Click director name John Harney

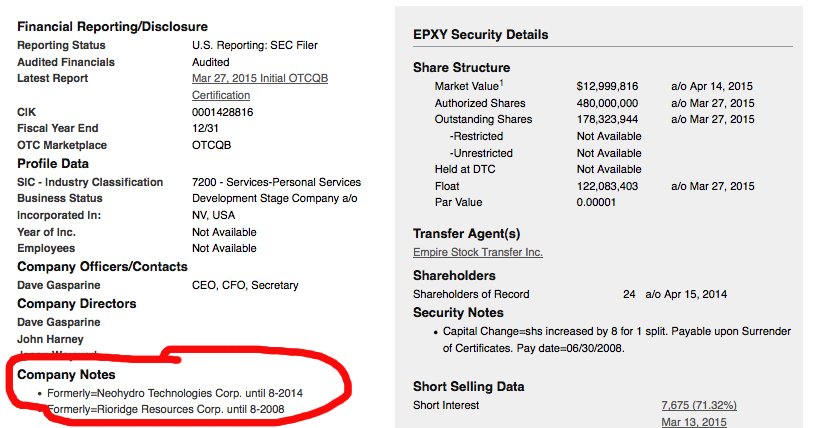52,338
